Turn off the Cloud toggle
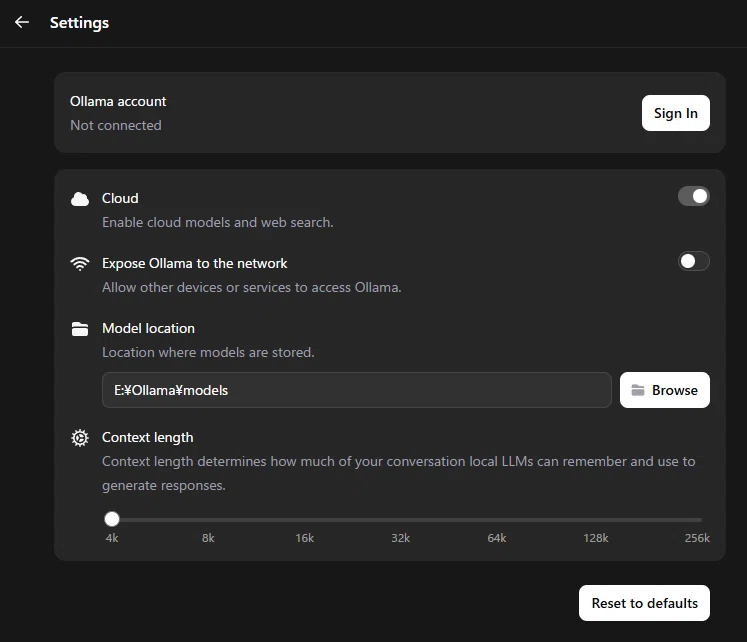 coord(694,196)
